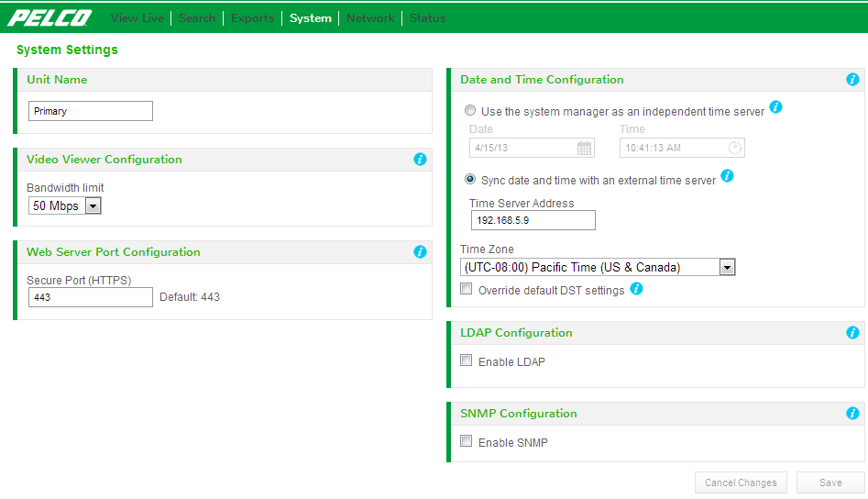Check Override default DST settings

[x=467, y=289]
